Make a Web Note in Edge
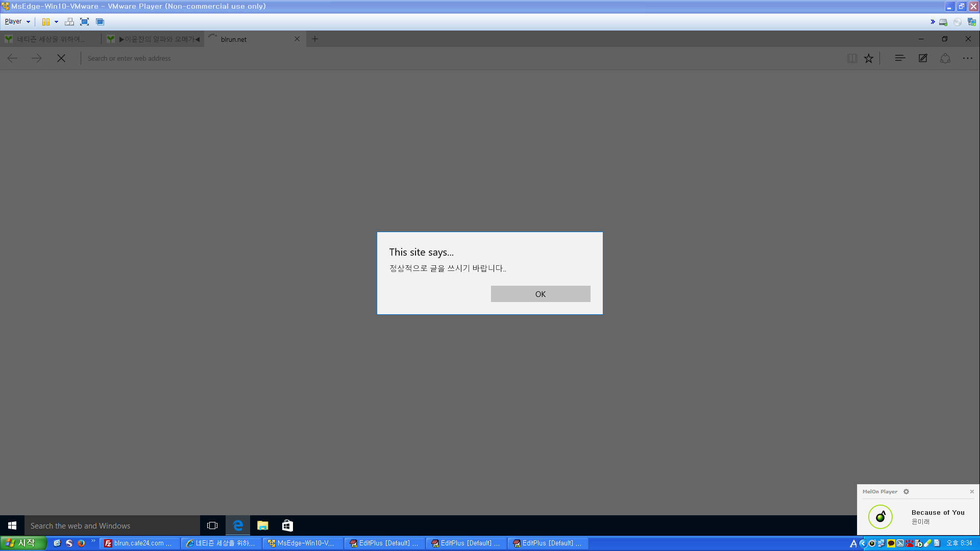The image size is (980, 551). coord(923,58)
